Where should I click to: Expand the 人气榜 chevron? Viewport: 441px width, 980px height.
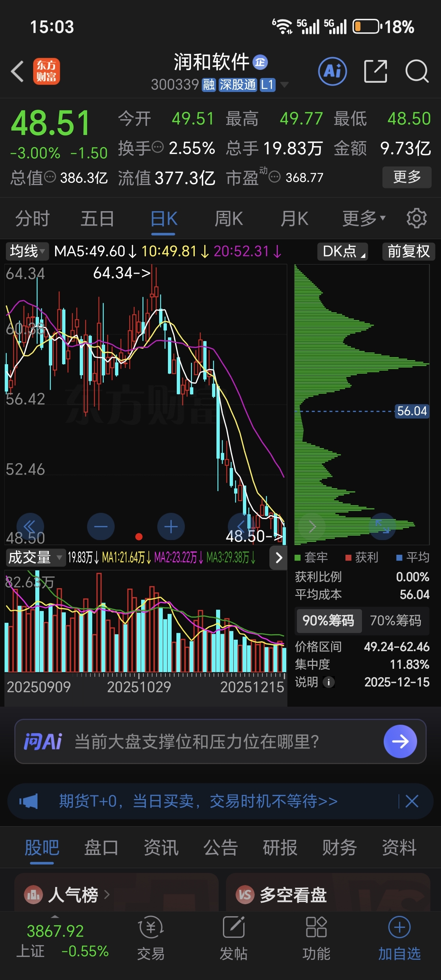pyautogui.click(x=107, y=894)
